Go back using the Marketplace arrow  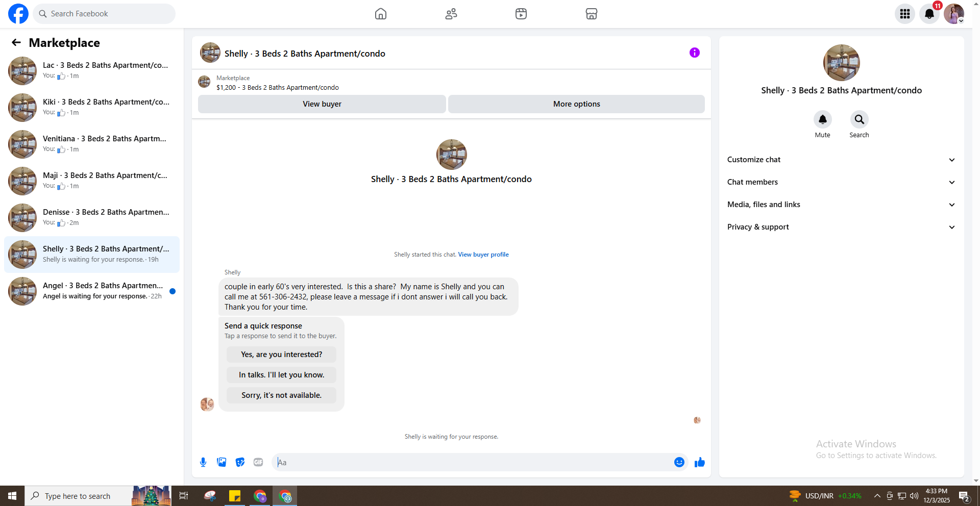tap(16, 42)
